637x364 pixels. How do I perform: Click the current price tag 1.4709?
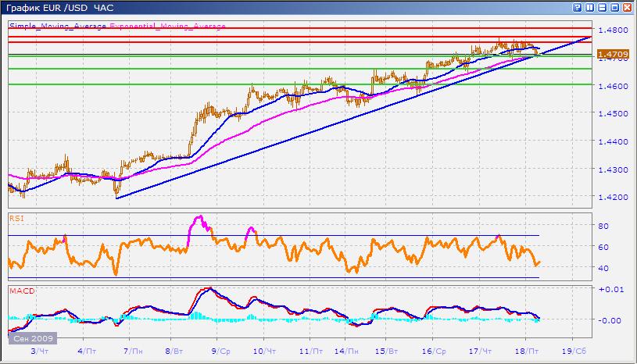click(x=610, y=55)
